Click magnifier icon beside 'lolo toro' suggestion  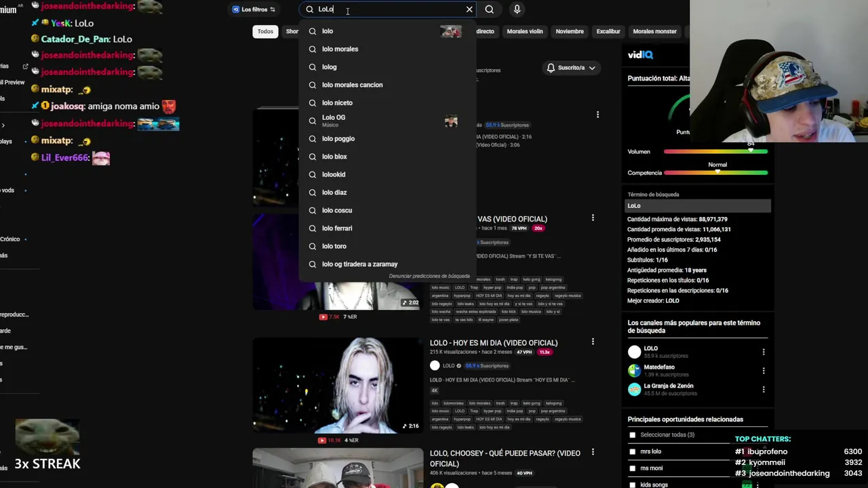click(x=312, y=246)
